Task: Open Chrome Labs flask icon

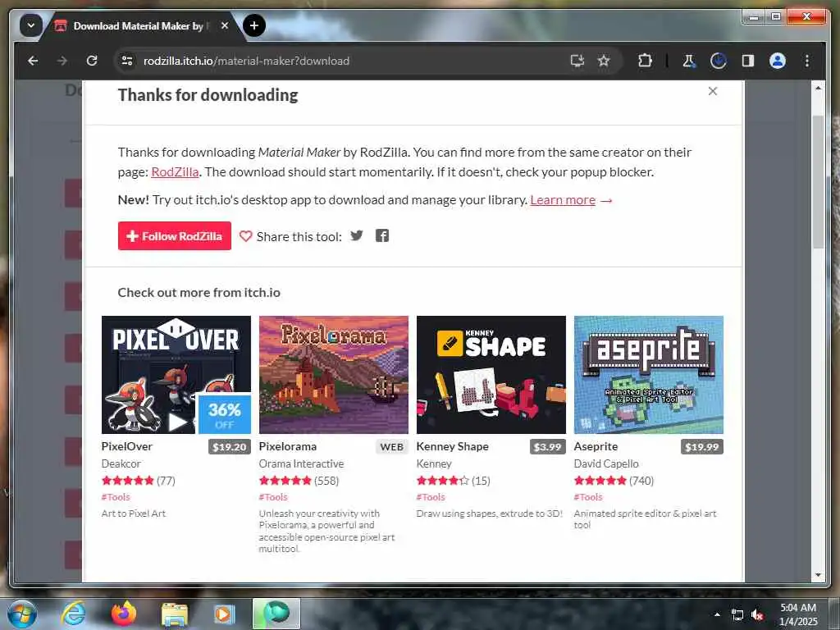Action: pos(689,61)
